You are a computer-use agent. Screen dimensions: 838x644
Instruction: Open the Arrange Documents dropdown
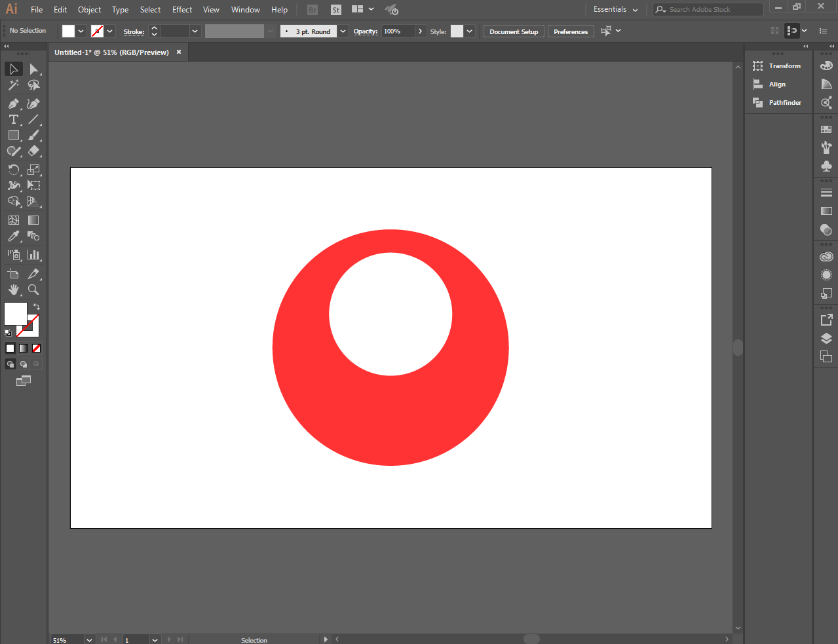click(x=362, y=9)
